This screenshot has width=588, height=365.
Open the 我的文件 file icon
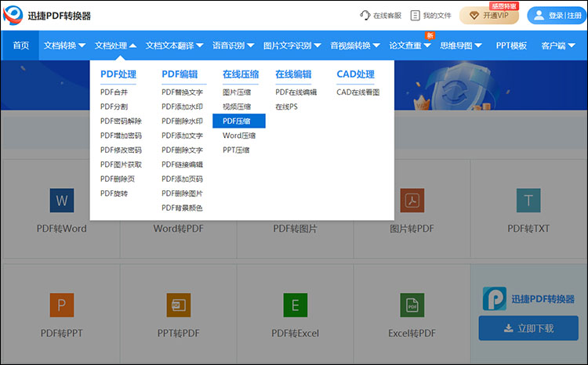tap(416, 15)
